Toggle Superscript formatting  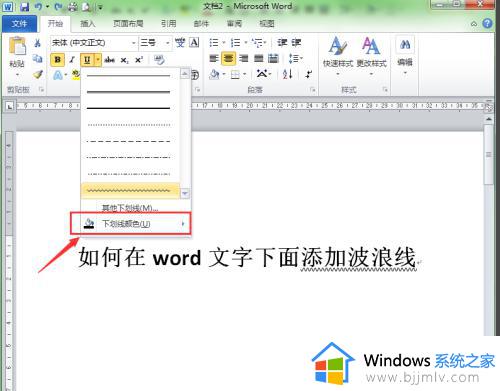point(138,60)
